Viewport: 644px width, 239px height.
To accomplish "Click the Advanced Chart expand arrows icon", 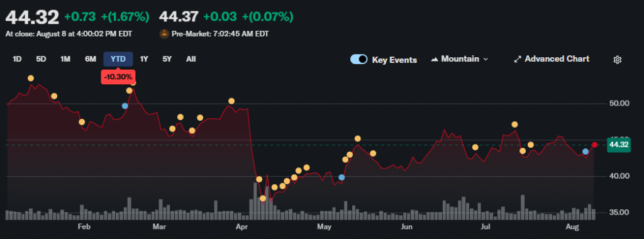I will tap(518, 59).
